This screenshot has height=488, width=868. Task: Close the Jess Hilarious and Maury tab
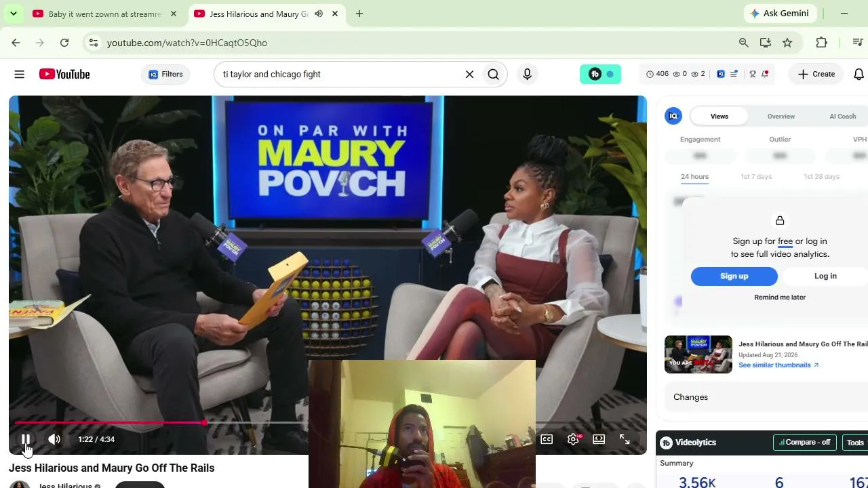click(335, 14)
